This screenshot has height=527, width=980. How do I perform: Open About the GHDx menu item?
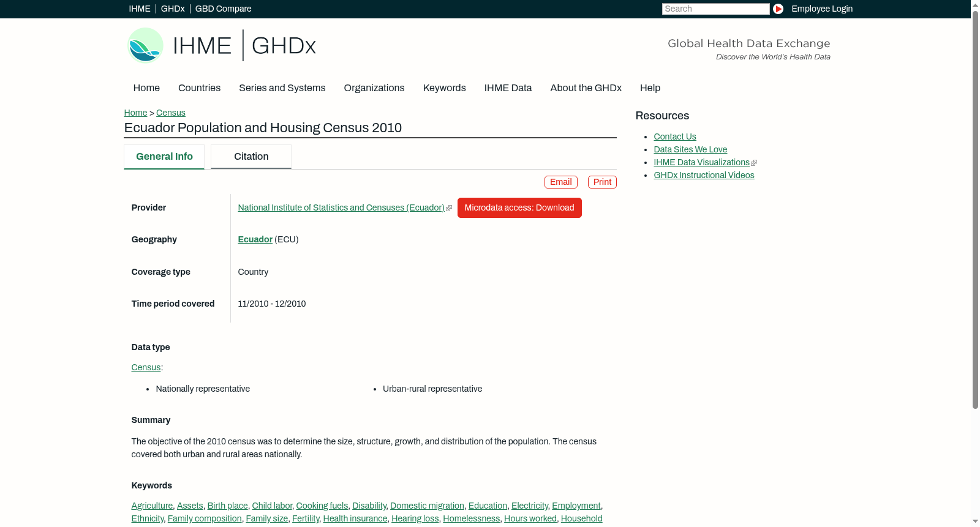click(x=586, y=88)
